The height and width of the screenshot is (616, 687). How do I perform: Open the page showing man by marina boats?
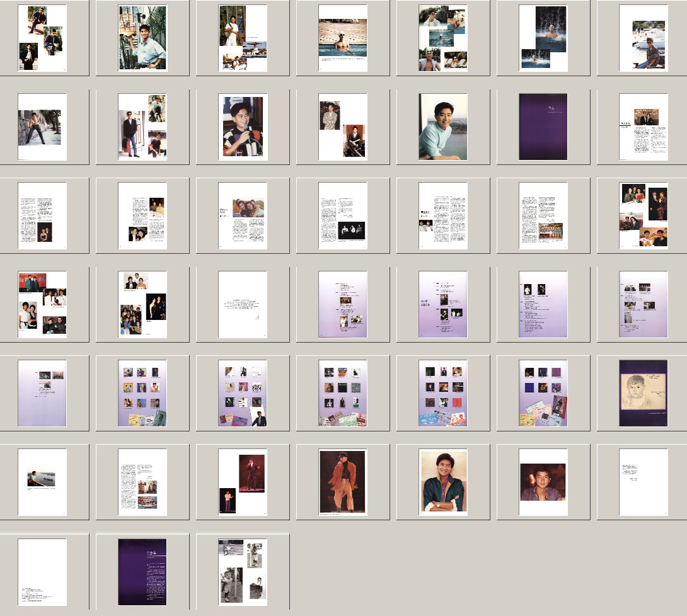[x=644, y=38]
